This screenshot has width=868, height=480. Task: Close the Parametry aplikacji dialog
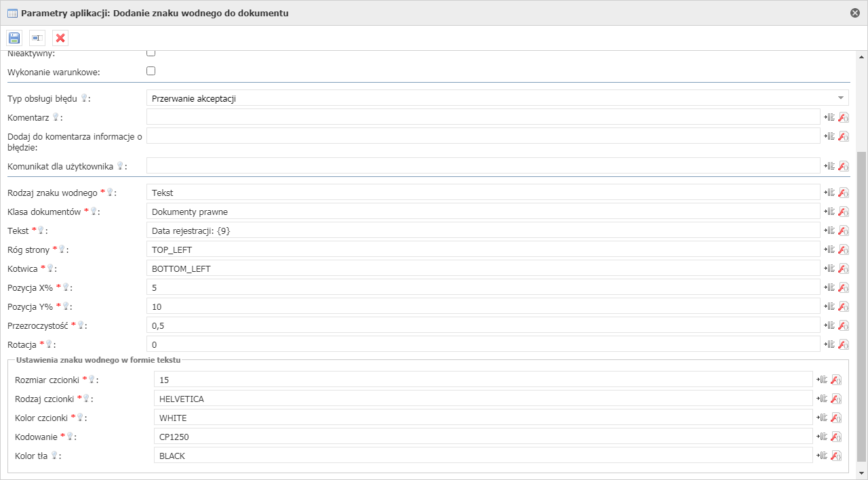coord(855,13)
